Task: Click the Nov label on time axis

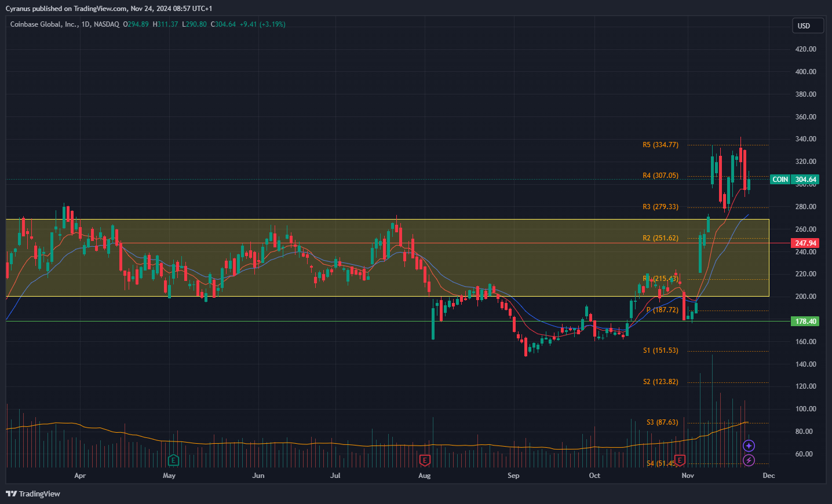Action: click(x=688, y=476)
